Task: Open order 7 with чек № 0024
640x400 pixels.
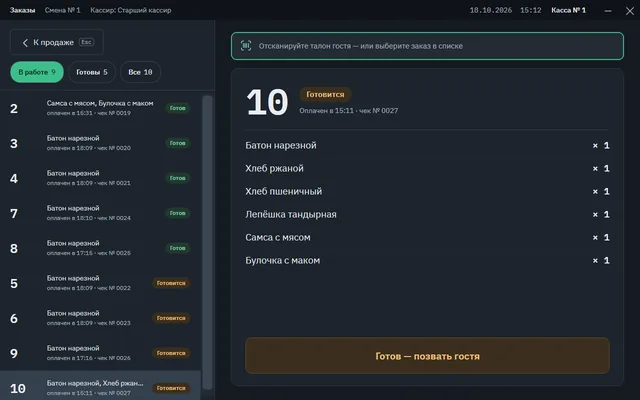Action: pos(100,213)
